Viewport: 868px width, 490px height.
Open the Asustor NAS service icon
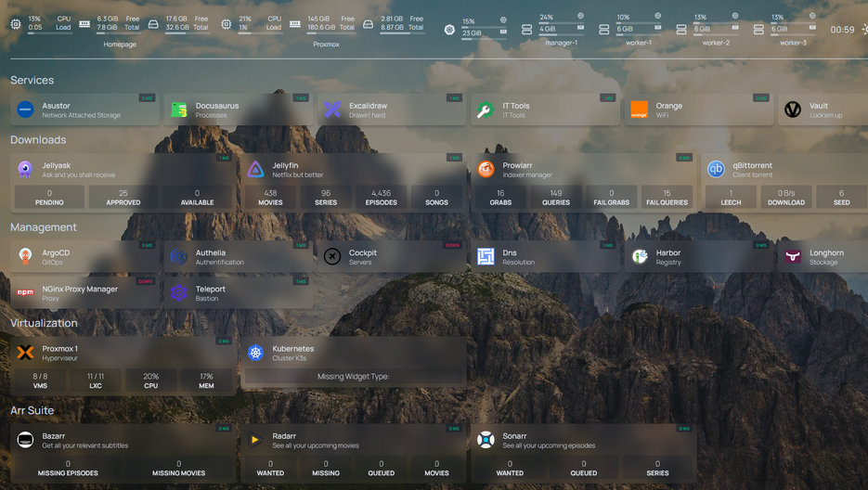click(25, 110)
